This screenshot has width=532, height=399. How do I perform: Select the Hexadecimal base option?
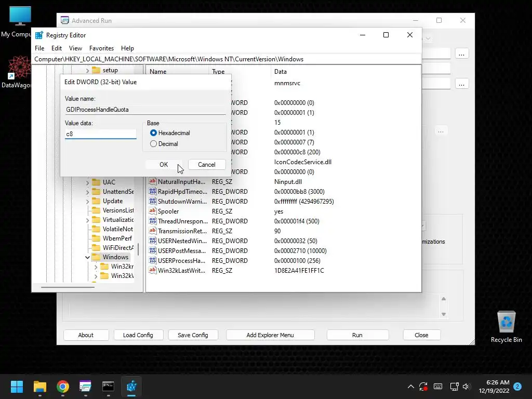(x=153, y=133)
